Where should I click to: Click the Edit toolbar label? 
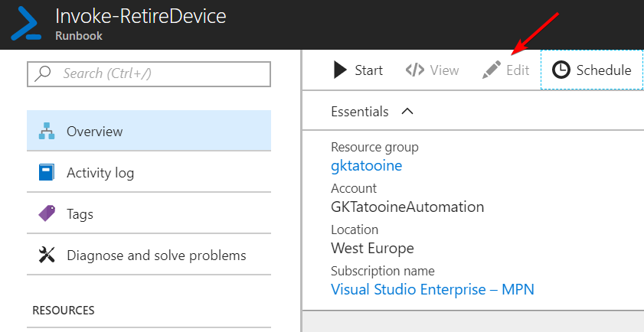pyautogui.click(x=518, y=70)
